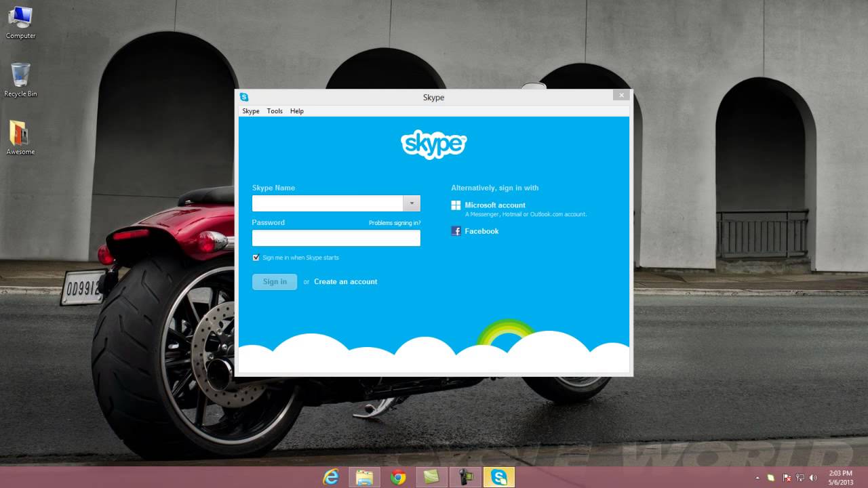
Task: Click the Sign in button
Action: pyautogui.click(x=275, y=281)
